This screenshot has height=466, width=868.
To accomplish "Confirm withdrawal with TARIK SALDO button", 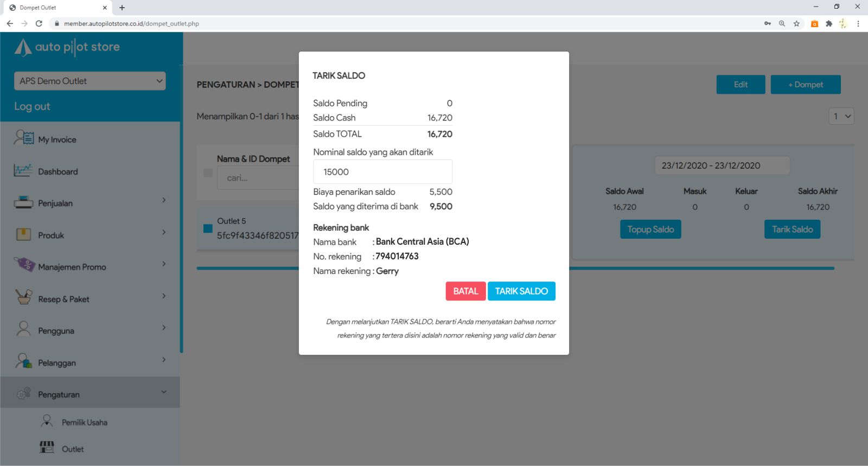I will tap(521, 291).
